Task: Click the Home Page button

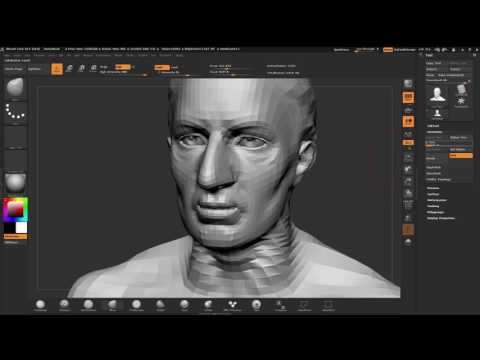Action: tap(14, 69)
